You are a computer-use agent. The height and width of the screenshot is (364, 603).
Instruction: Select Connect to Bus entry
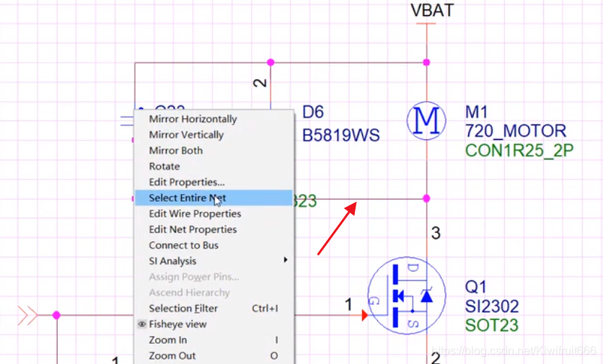point(183,246)
